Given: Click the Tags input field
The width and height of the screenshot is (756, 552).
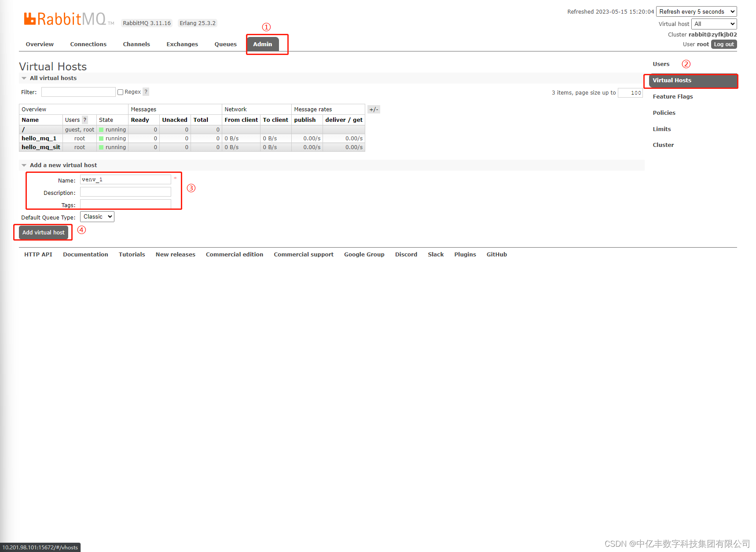Looking at the screenshot, I should click(125, 204).
